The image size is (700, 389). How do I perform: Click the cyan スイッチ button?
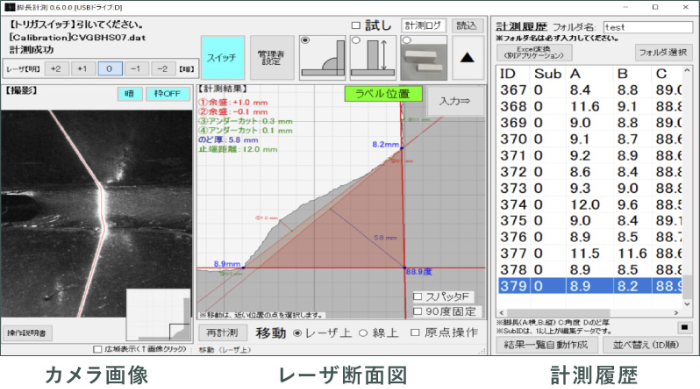point(222,58)
